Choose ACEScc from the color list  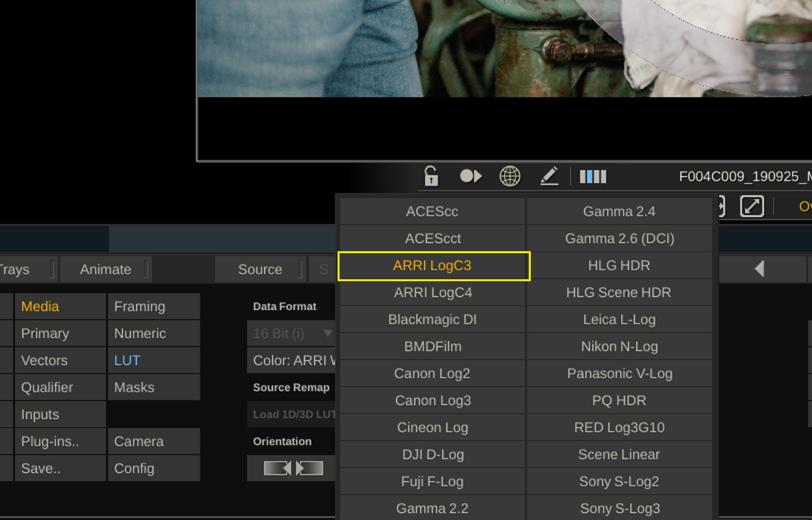[x=432, y=211]
